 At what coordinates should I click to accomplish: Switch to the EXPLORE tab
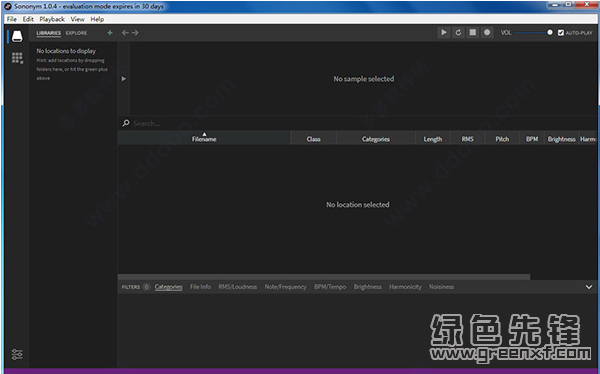click(77, 33)
